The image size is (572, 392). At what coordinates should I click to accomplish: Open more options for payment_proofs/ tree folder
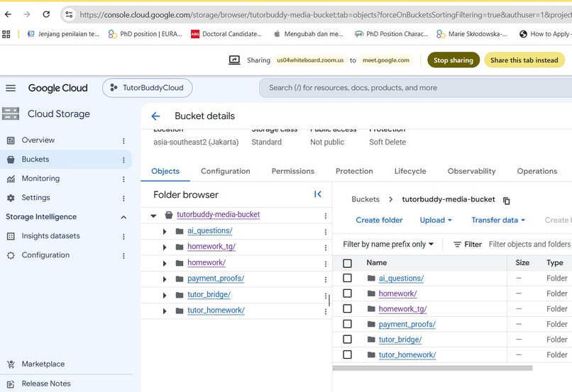(x=326, y=280)
